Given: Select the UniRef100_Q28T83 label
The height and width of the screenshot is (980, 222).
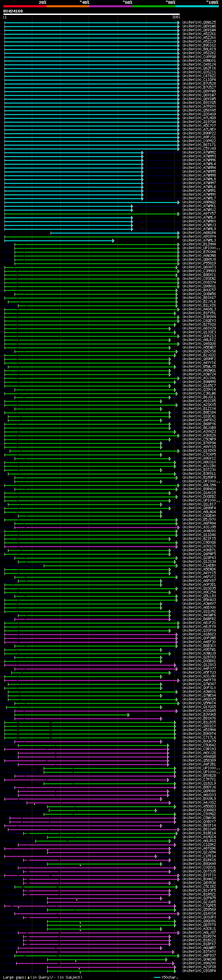Looking at the screenshot, I should coord(199,657).
